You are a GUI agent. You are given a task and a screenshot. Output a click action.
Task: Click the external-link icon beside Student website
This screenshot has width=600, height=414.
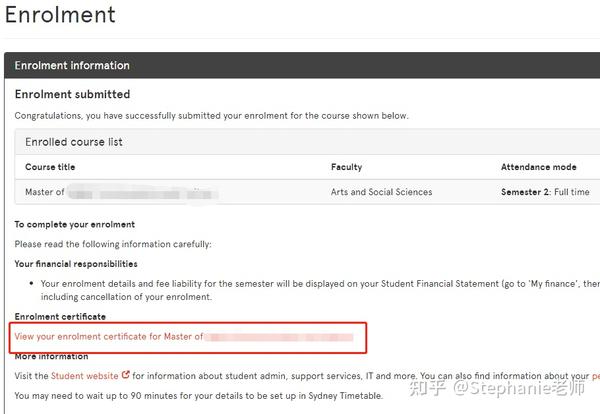126,375
